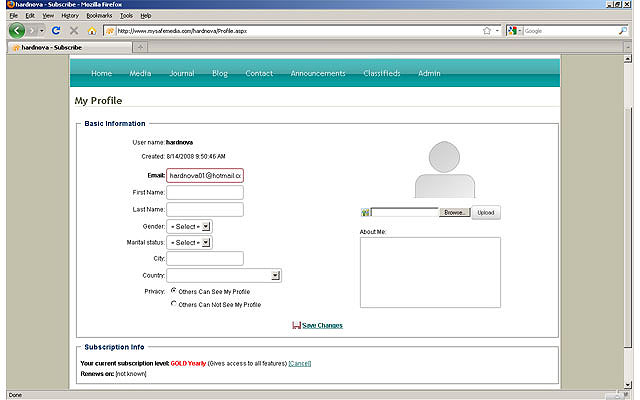This screenshot has width=640, height=400.
Task: Click the floppy disk Save icon
Action: pos(296,325)
